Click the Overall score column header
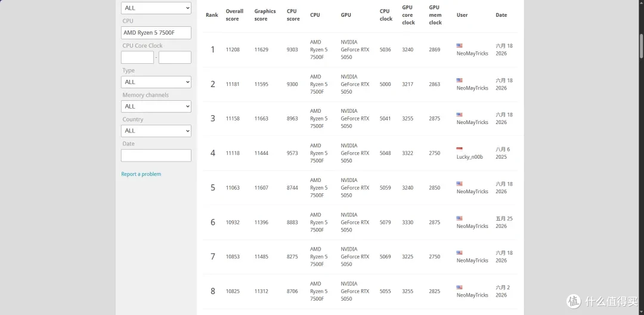Image resolution: width=644 pixels, height=315 pixels. coord(234,15)
